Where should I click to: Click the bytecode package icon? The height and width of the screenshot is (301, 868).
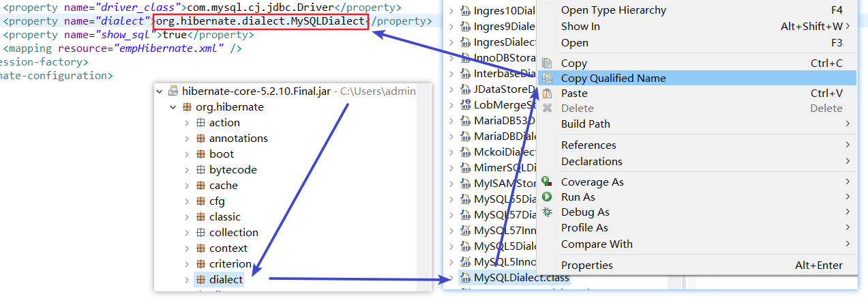tap(201, 170)
